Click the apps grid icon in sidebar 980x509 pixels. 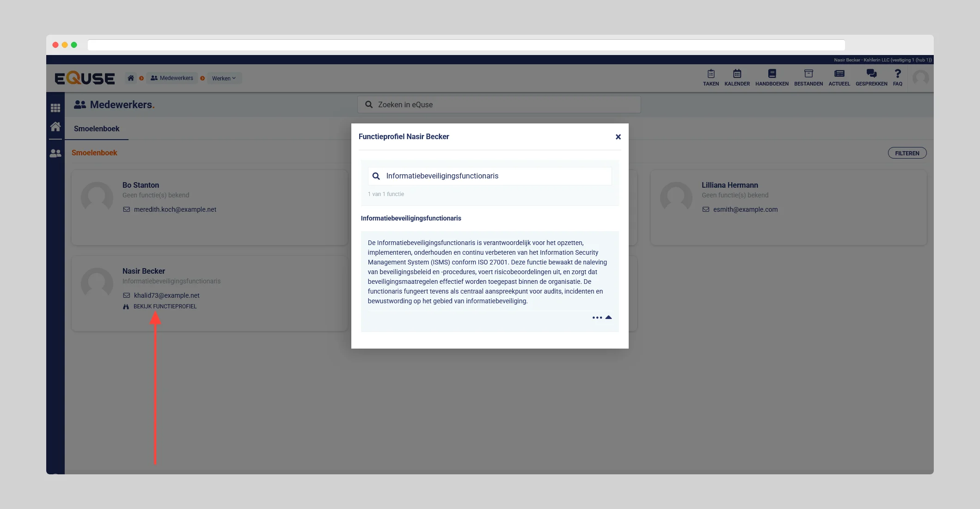[55, 108]
